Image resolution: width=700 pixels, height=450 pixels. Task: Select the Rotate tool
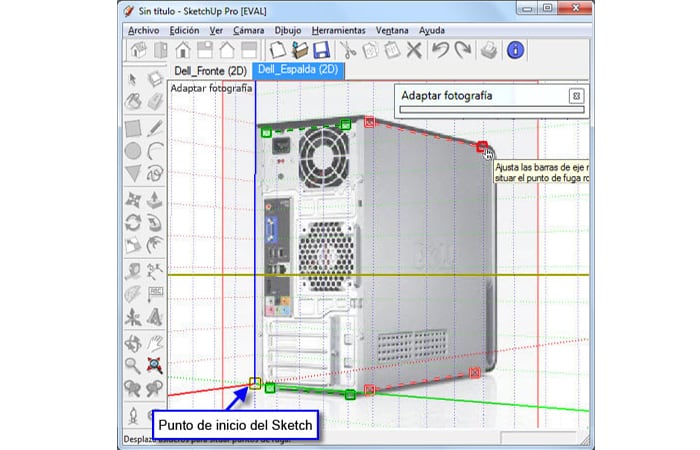[133, 222]
